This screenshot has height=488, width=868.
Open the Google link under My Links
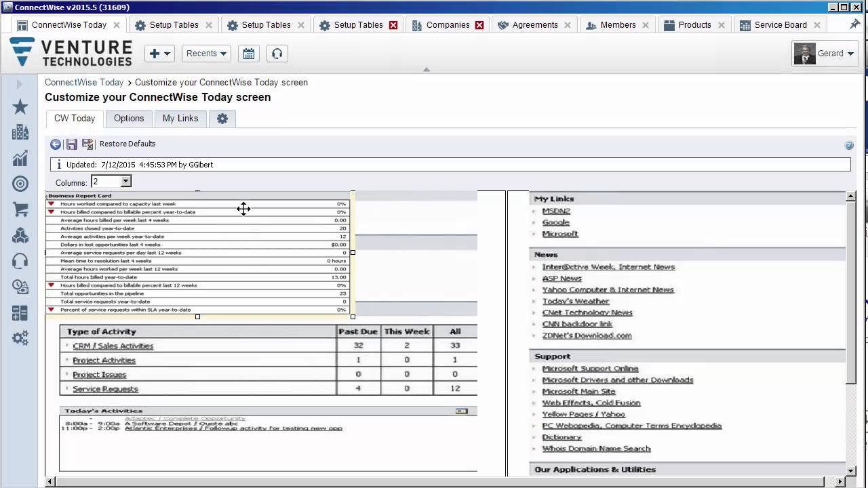pyautogui.click(x=555, y=222)
